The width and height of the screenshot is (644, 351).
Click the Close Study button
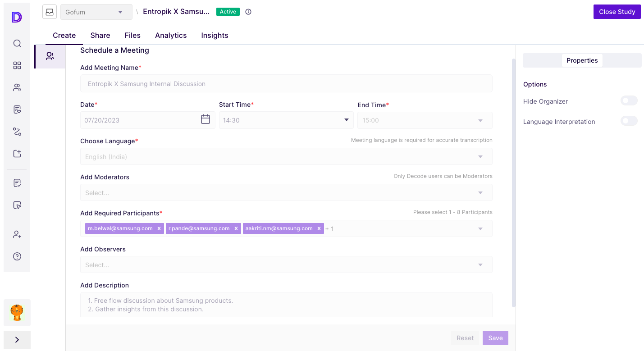click(617, 12)
